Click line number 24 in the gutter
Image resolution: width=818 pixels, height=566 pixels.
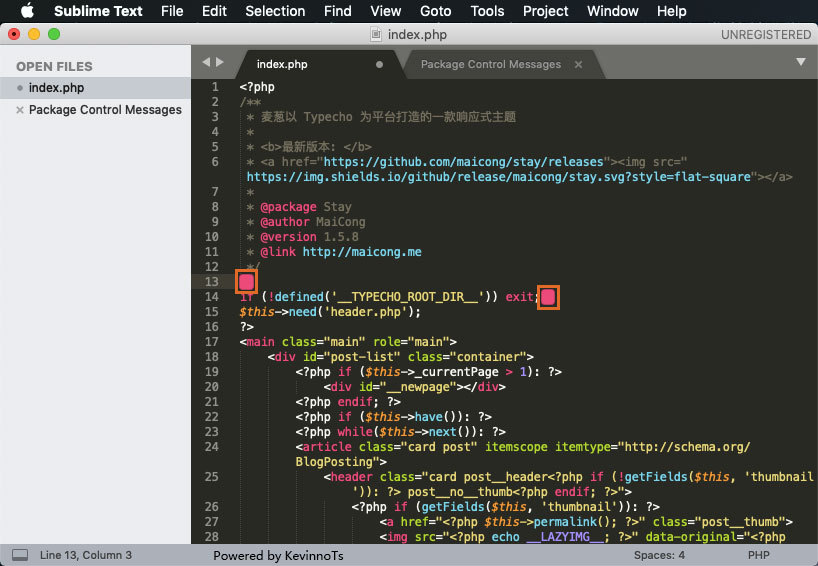pos(211,447)
